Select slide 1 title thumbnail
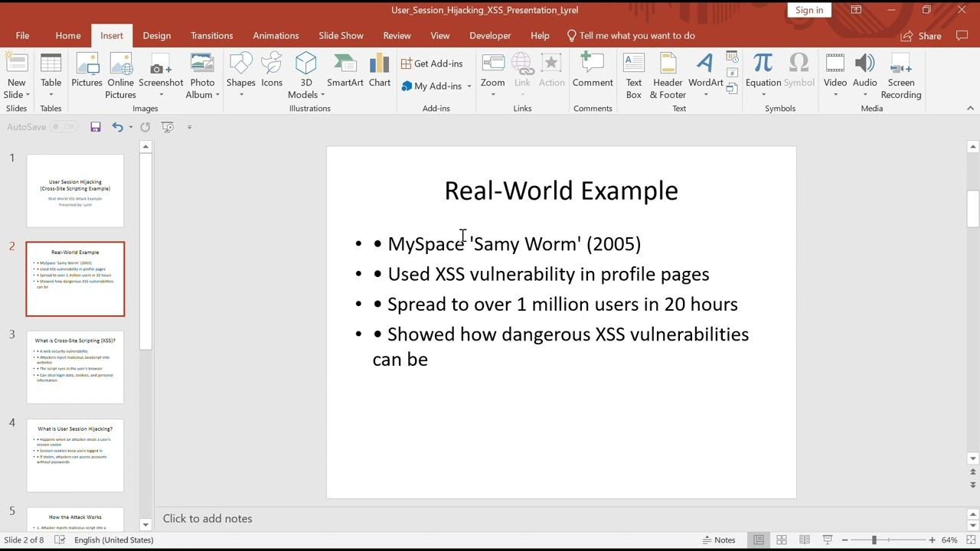 (75, 191)
